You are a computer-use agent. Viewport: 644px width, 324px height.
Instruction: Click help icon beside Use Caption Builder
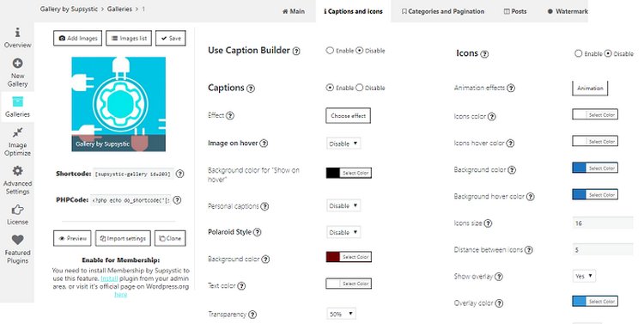point(296,51)
